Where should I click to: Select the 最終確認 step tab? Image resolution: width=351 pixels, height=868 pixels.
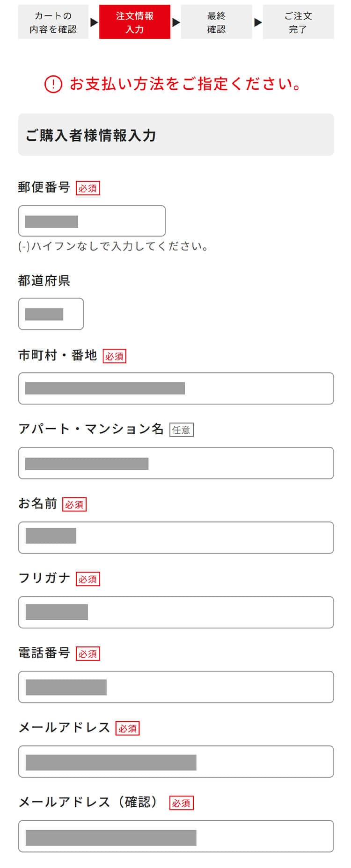point(217,22)
